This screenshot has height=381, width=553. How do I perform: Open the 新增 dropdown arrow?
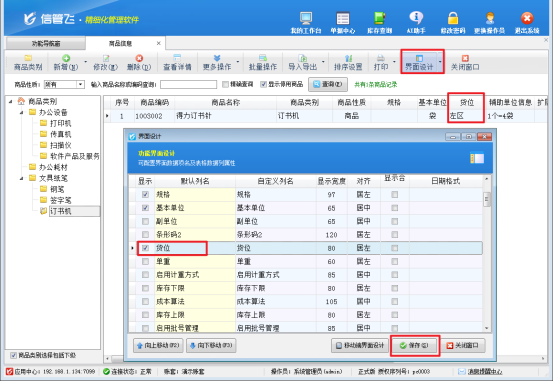click(x=85, y=62)
